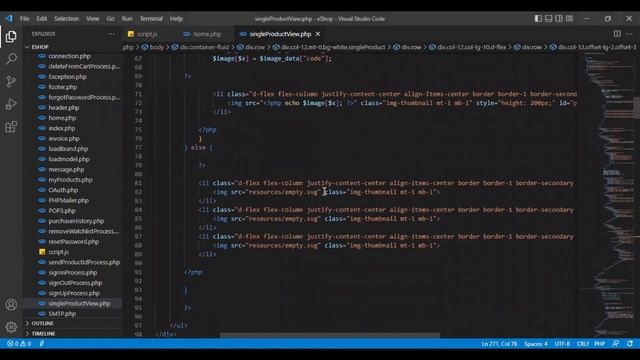Open the Explorer view in activity bar
Screen dimensions: 640x360
[11, 37]
